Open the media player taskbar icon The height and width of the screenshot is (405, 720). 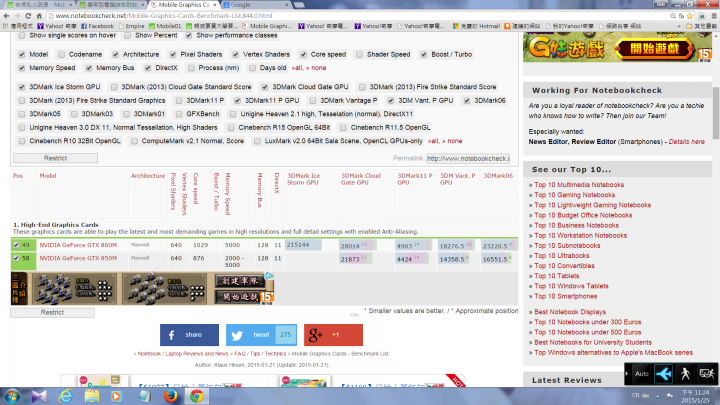tap(117, 396)
